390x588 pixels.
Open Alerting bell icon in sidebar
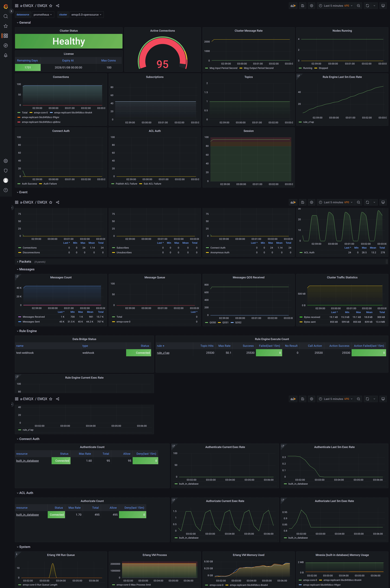(5, 55)
